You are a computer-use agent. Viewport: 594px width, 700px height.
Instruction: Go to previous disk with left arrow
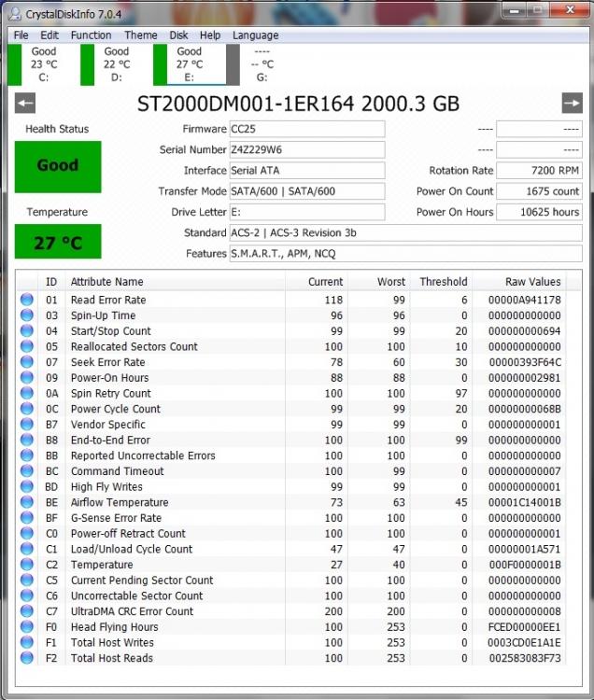pos(25,103)
